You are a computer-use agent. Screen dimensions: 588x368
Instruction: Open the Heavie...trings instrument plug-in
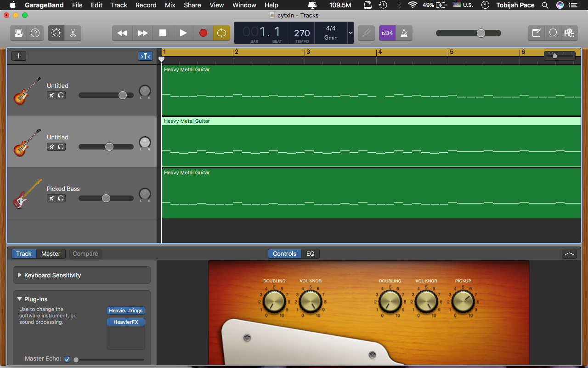tap(126, 310)
